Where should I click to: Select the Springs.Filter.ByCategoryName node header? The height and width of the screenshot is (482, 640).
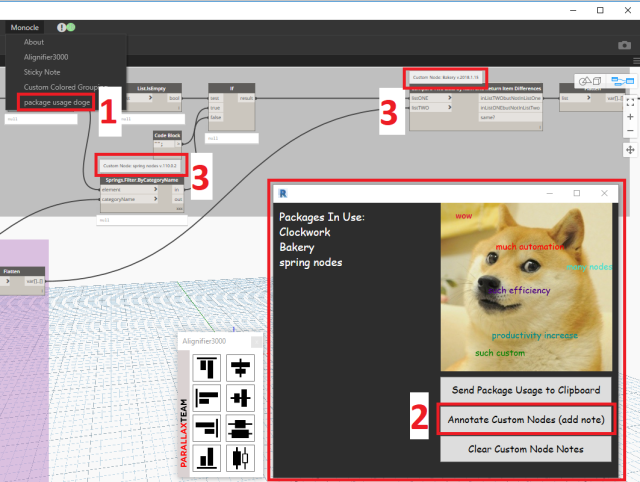142,180
